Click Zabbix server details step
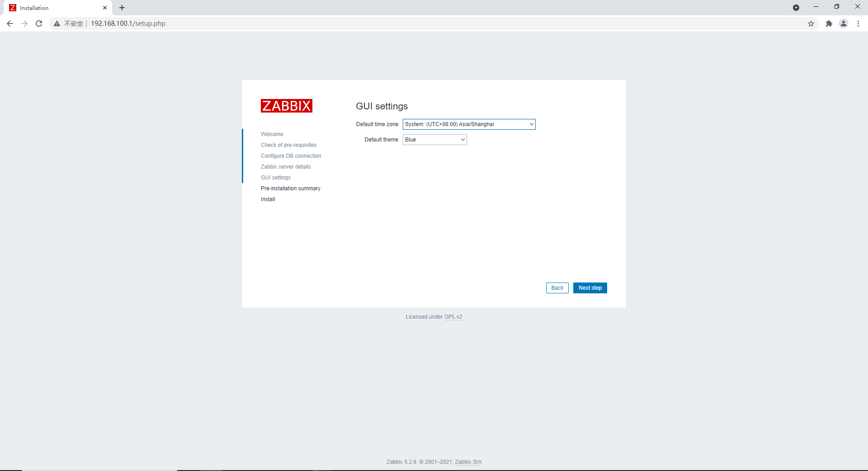The height and width of the screenshot is (471, 868). (286, 167)
